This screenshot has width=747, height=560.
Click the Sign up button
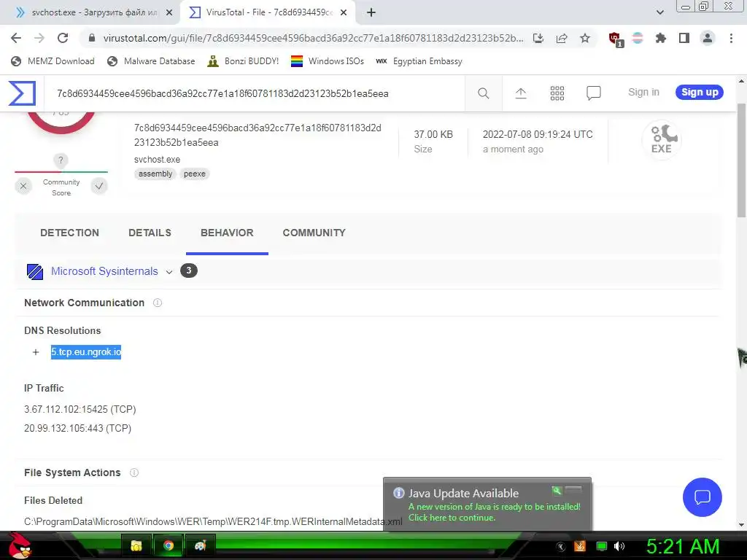pos(700,93)
